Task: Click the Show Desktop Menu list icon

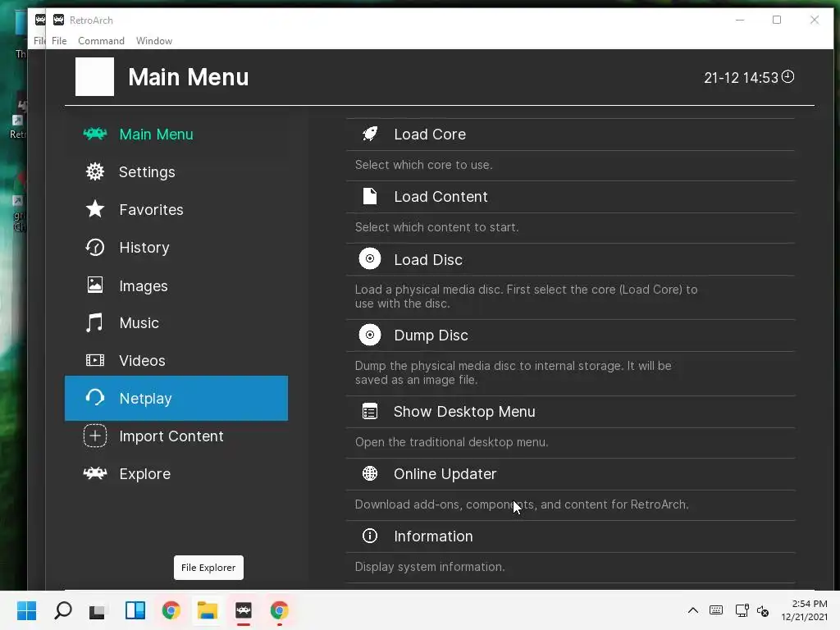Action: pos(370,412)
